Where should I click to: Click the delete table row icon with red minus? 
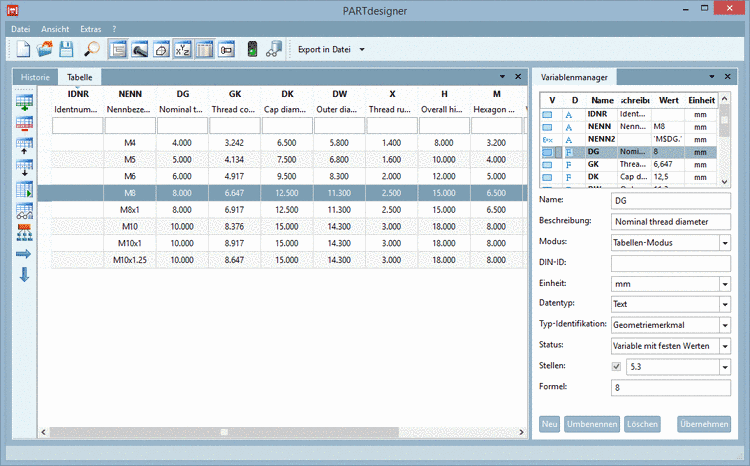[x=24, y=123]
